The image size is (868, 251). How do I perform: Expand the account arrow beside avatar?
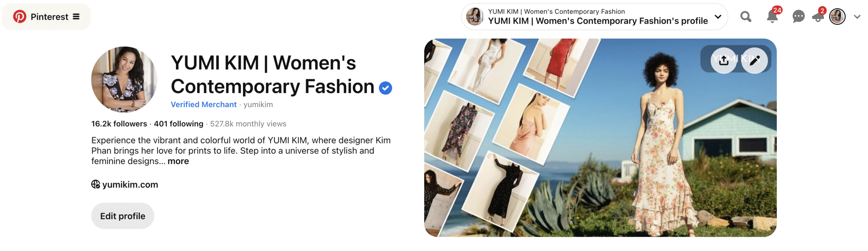(x=857, y=17)
